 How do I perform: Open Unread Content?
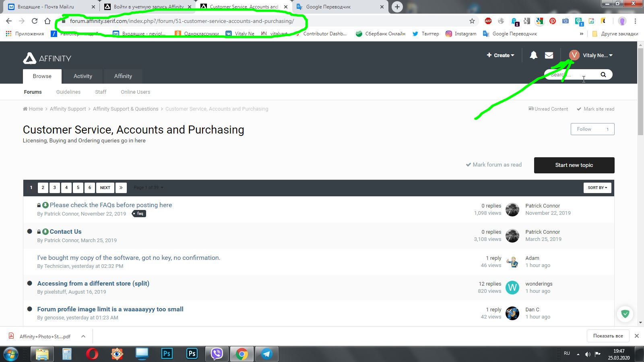click(548, 109)
